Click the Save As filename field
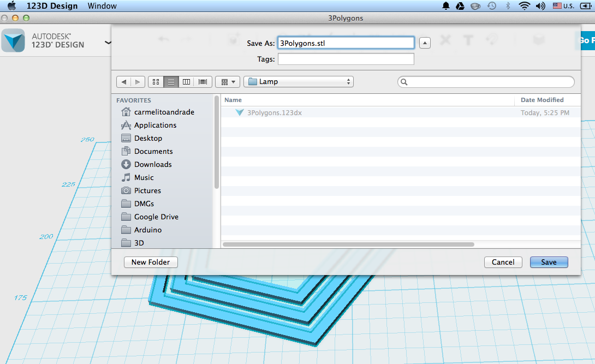Viewport: 595px width, 364px height. coord(346,43)
